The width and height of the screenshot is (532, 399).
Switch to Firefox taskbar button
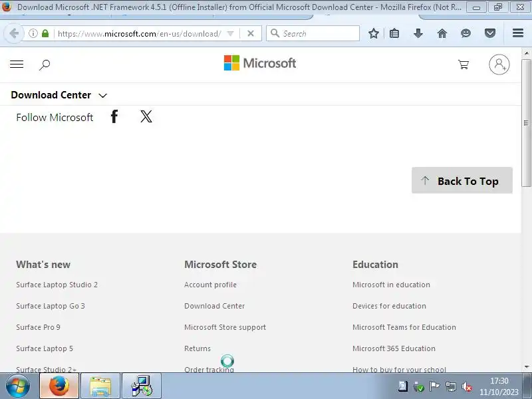(x=59, y=386)
